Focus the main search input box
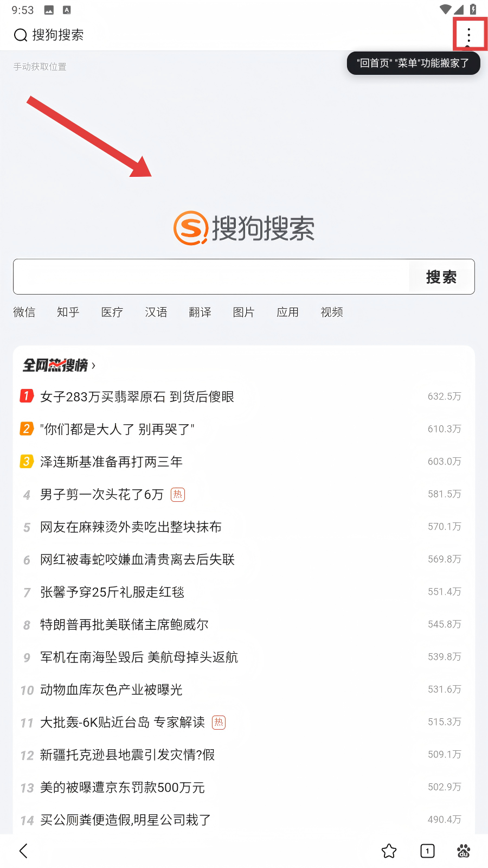The width and height of the screenshot is (488, 868). 211,277
